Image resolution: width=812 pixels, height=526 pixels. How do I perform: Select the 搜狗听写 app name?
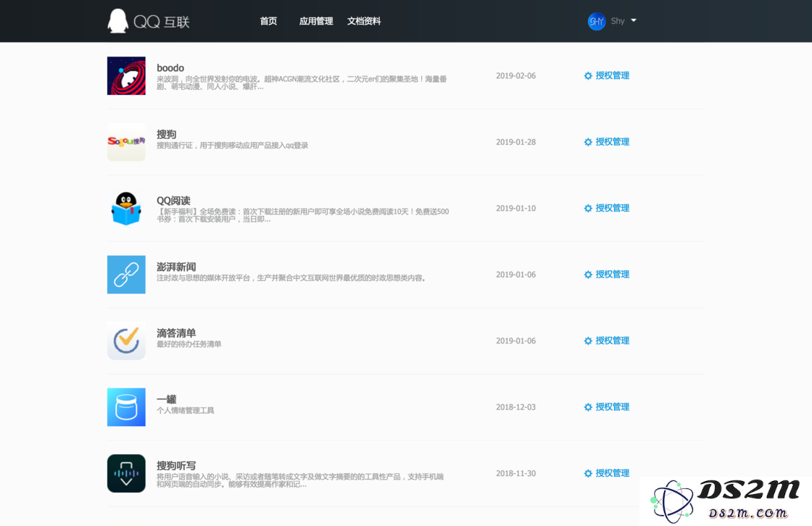[176, 465]
